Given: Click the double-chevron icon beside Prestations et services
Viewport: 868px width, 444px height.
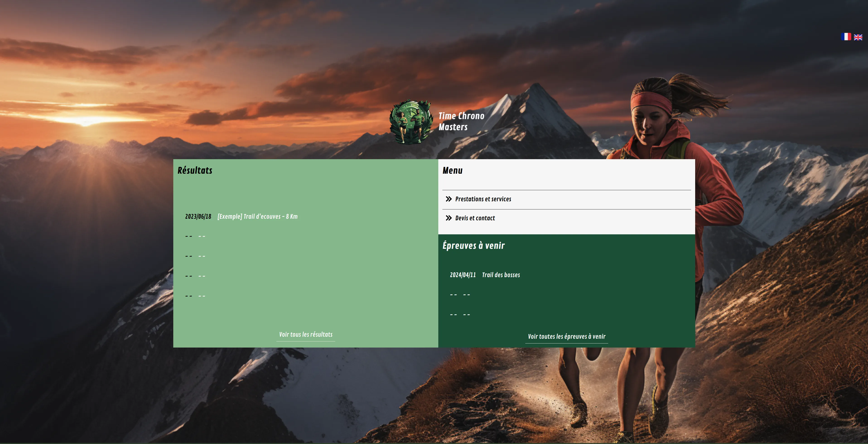Looking at the screenshot, I should (448, 199).
